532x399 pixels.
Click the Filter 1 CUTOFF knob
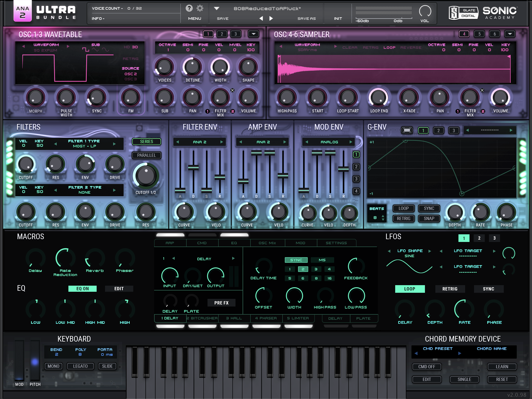point(26,164)
